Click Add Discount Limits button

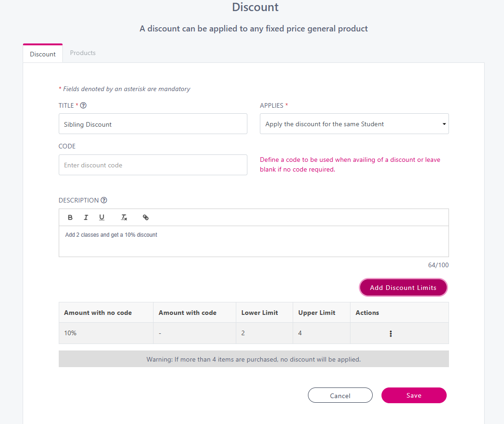tap(403, 288)
